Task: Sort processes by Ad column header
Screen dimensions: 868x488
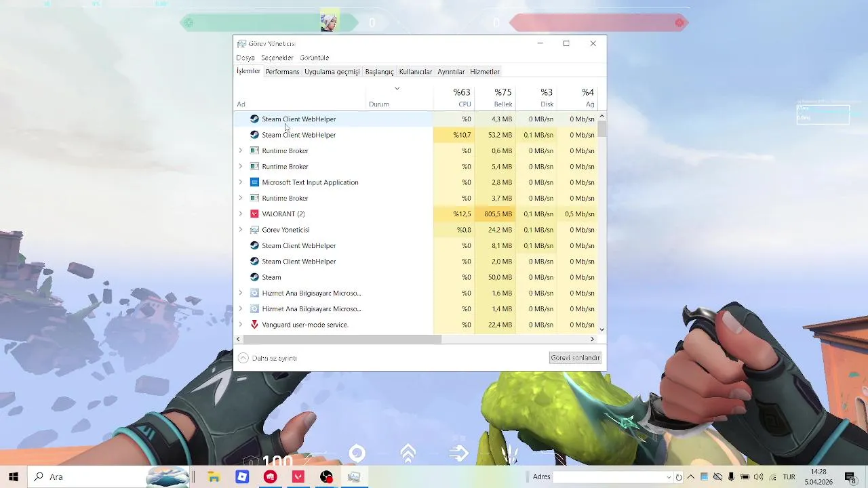Action: (300, 97)
